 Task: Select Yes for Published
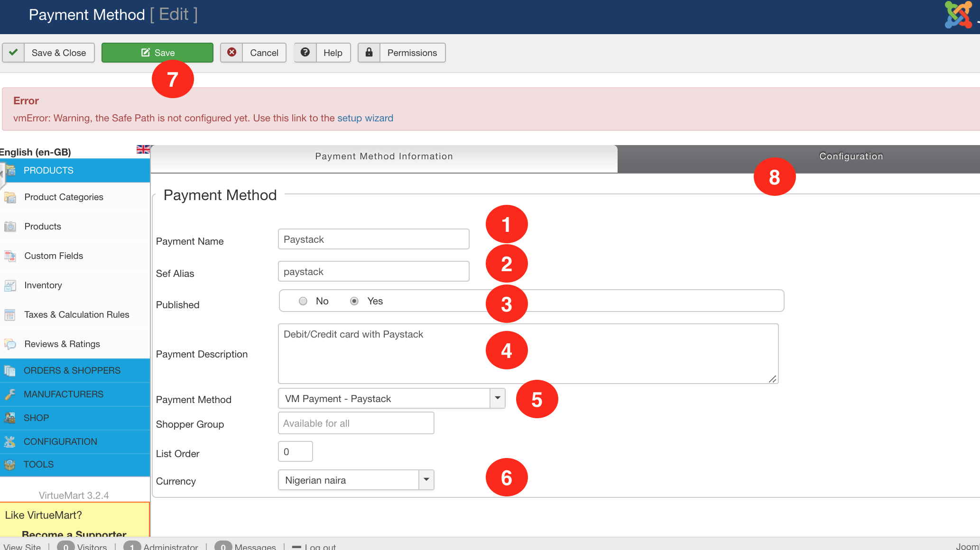tap(354, 301)
